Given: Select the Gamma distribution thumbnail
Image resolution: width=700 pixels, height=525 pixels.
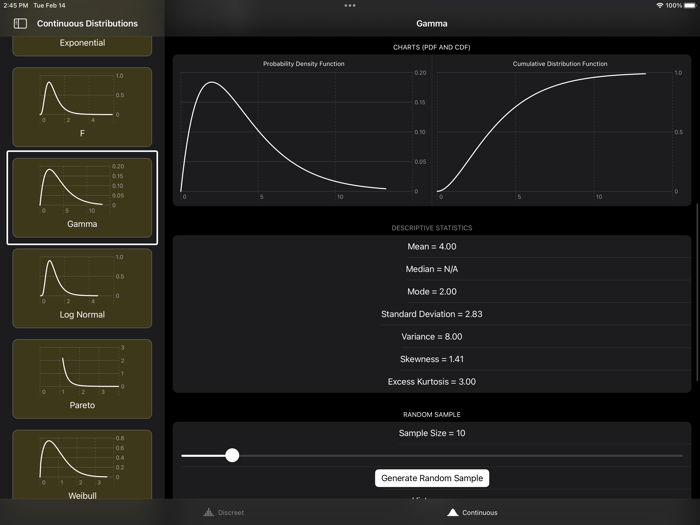Looking at the screenshot, I should tap(82, 197).
